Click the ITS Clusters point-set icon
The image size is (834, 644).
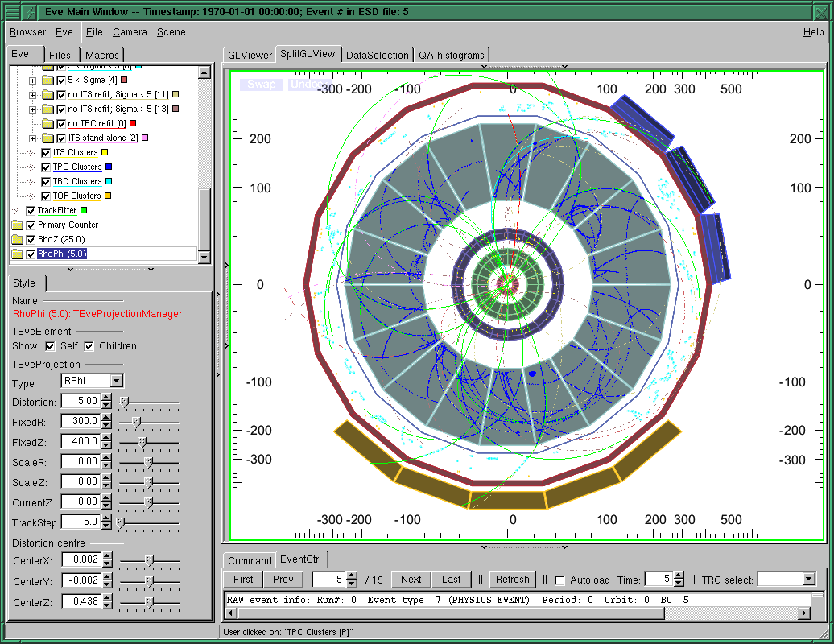32,153
